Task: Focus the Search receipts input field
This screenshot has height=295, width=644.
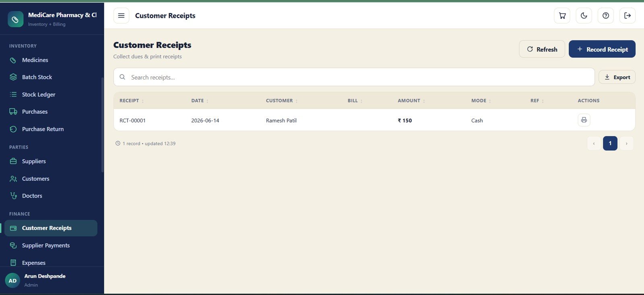Action: pyautogui.click(x=354, y=77)
